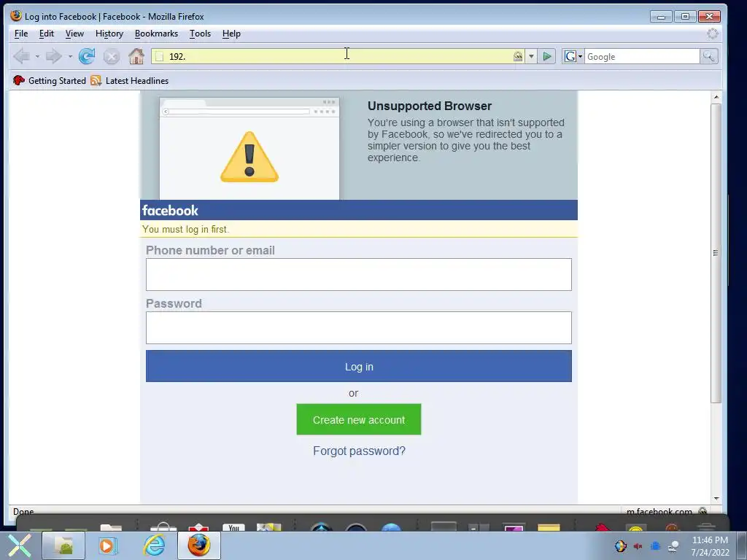Click the globe tray icon

coord(620,546)
